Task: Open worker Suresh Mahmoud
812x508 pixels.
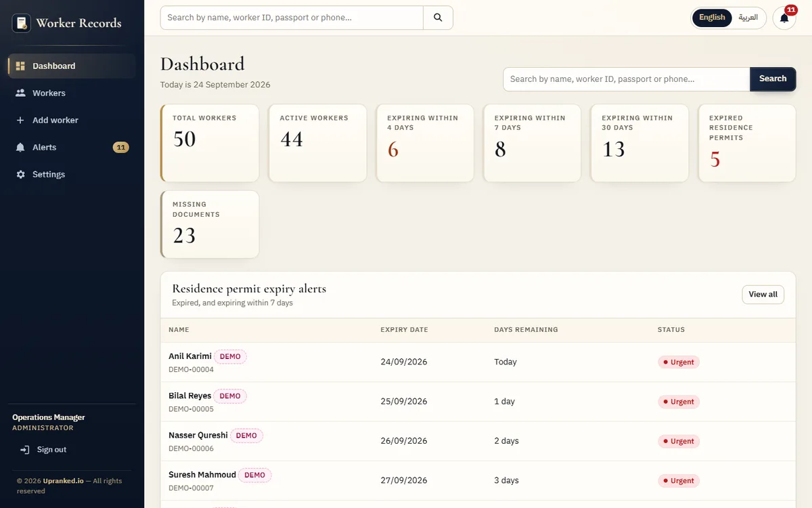Action: click(202, 475)
